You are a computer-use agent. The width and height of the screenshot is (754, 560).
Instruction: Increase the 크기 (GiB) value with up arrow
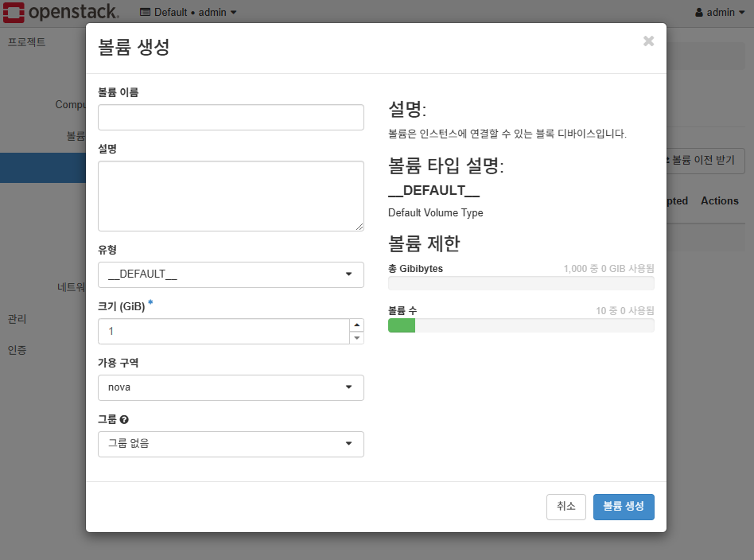click(357, 325)
